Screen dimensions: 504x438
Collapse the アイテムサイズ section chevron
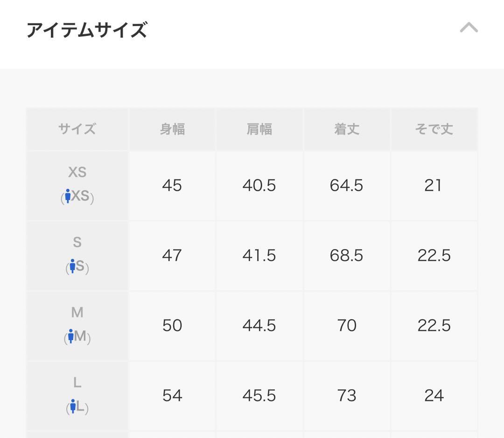click(x=469, y=28)
